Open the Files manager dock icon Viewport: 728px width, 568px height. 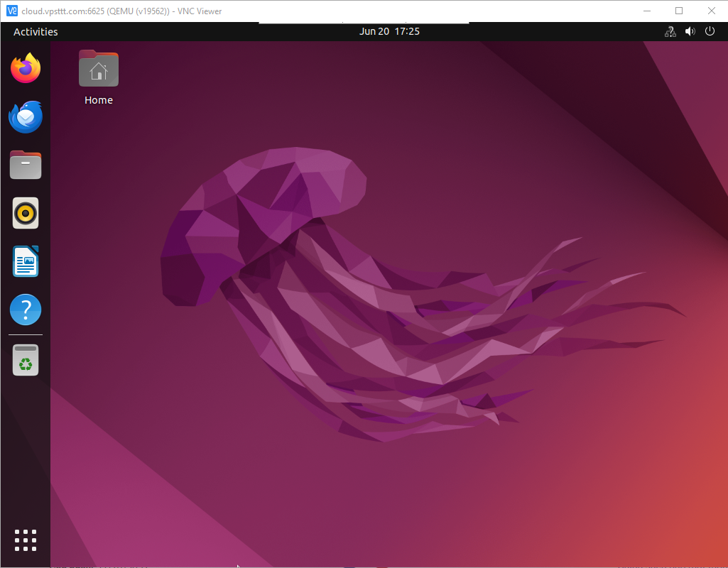tap(26, 165)
